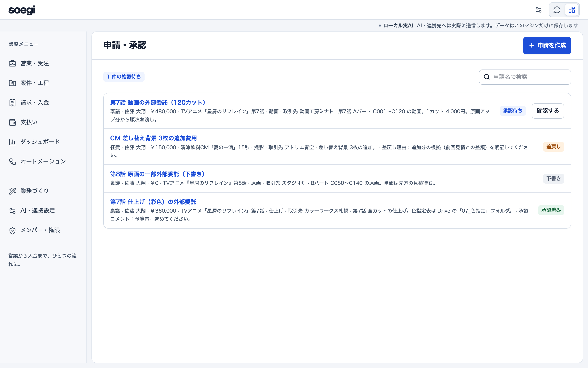Click the briefcase icon for 営業・受注
588x368 pixels.
click(12, 64)
